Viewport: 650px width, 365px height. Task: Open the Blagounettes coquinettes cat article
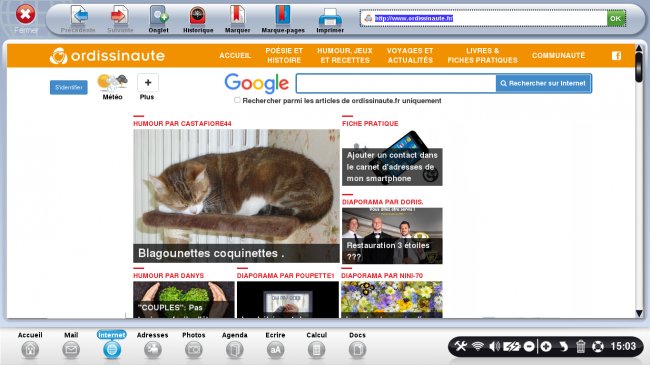pos(236,196)
